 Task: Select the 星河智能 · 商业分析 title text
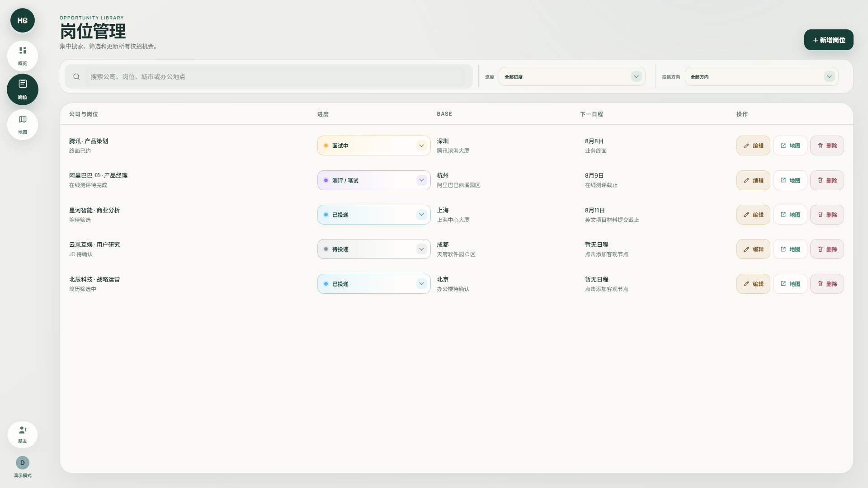click(x=94, y=210)
